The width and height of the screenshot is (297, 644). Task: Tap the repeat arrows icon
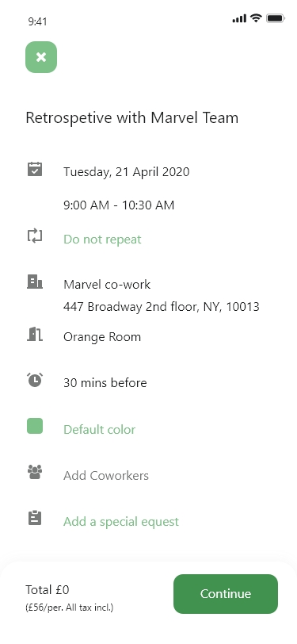point(35,236)
